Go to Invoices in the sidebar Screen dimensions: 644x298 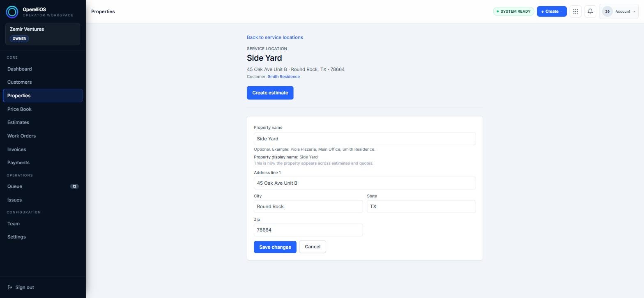click(43, 149)
